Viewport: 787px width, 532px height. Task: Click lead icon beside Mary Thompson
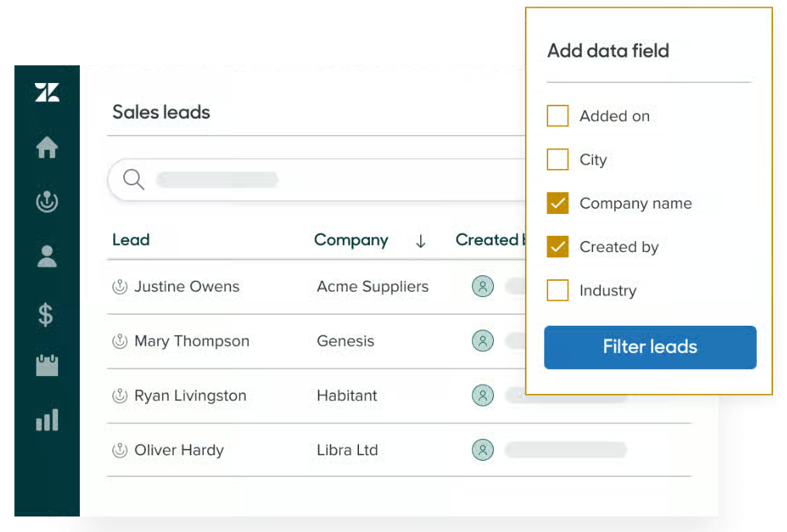coord(120,341)
